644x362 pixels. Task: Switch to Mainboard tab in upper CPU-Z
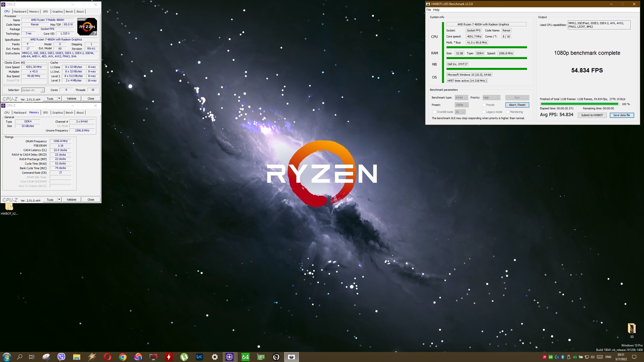20,12
